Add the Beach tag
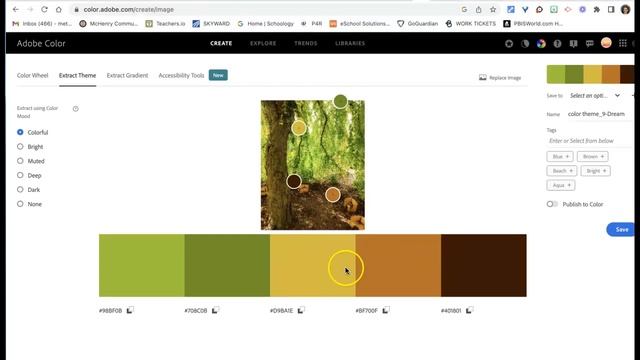 pyautogui.click(x=562, y=171)
